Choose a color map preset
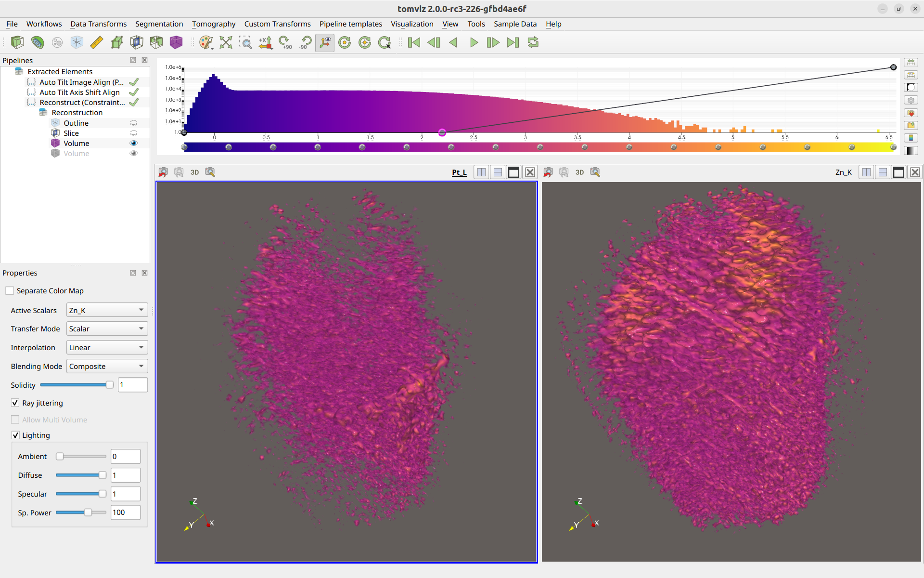This screenshot has height=578, width=924. coord(911,113)
